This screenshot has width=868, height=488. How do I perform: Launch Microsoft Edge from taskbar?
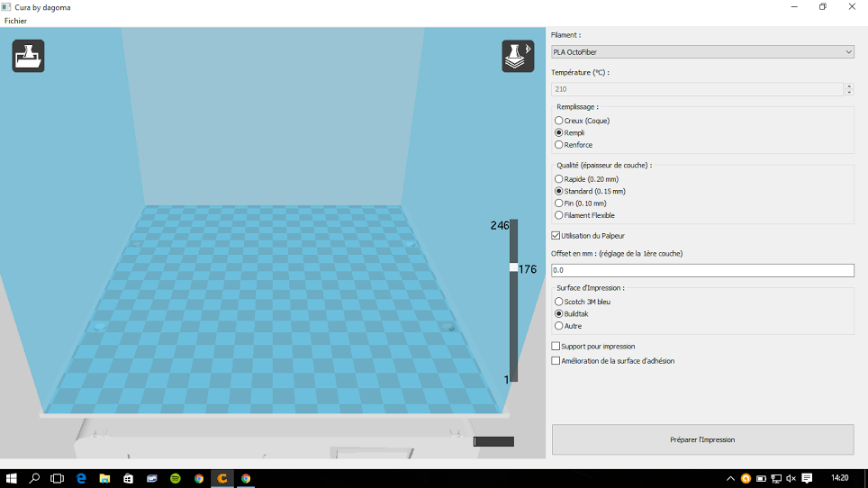click(81, 479)
